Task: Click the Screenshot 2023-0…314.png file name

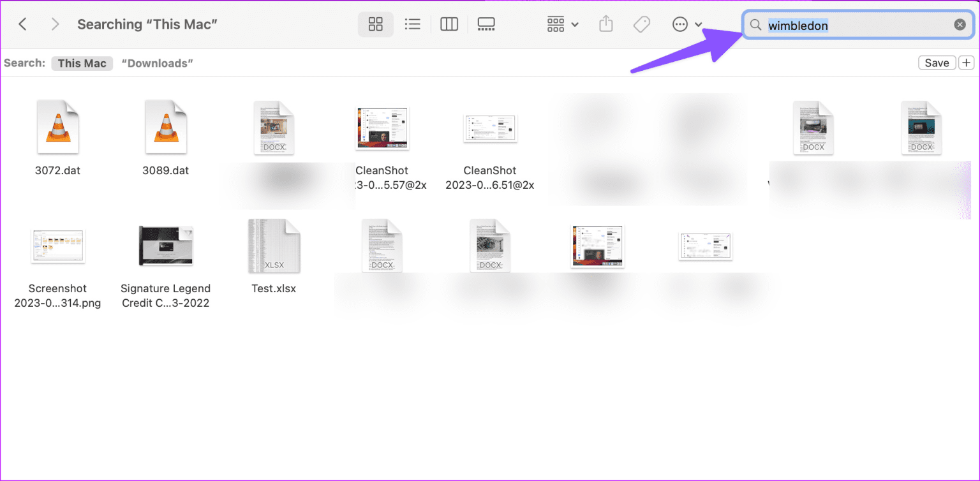Action: coord(58,295)
